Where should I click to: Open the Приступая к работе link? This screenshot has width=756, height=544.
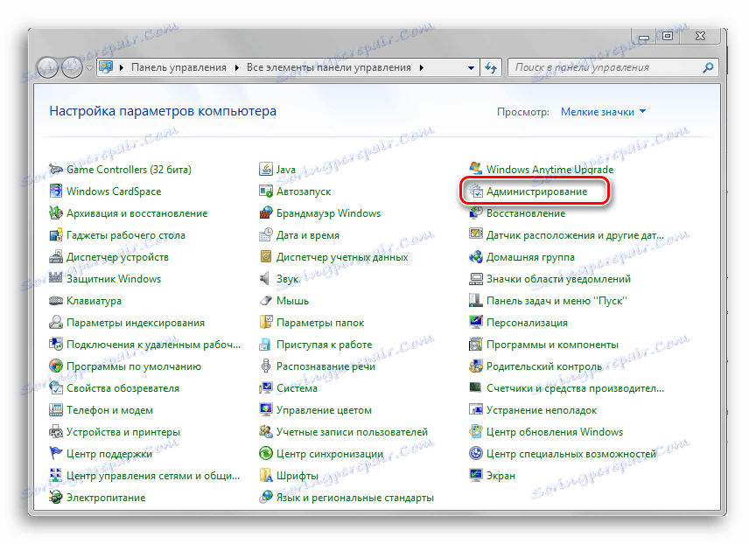pos(324,345)
